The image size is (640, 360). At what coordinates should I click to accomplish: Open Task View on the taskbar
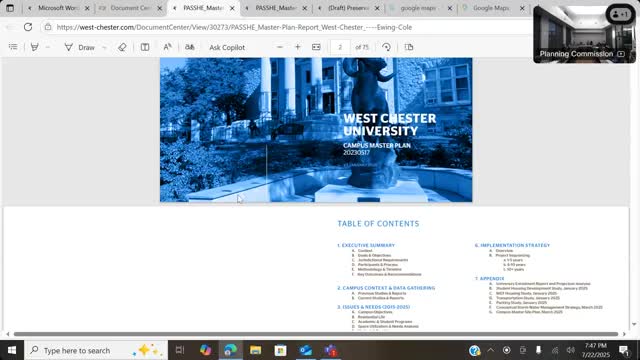point(180,350)
